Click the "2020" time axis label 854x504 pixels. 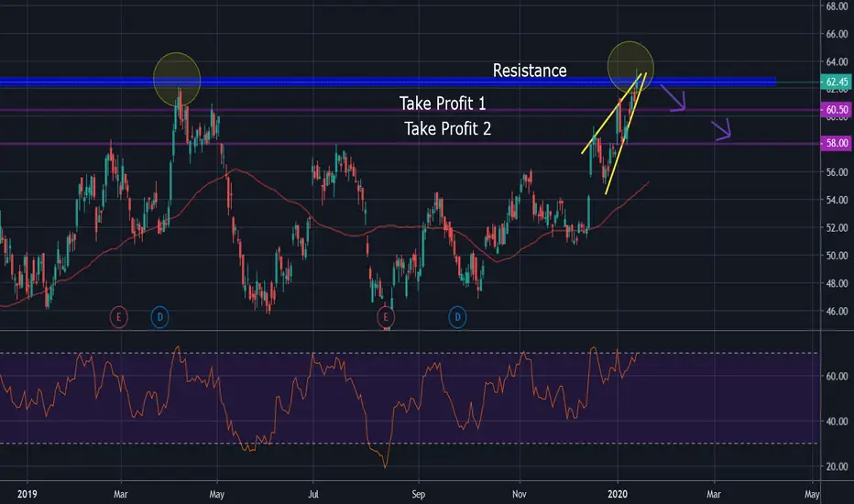tap(617, 494)
